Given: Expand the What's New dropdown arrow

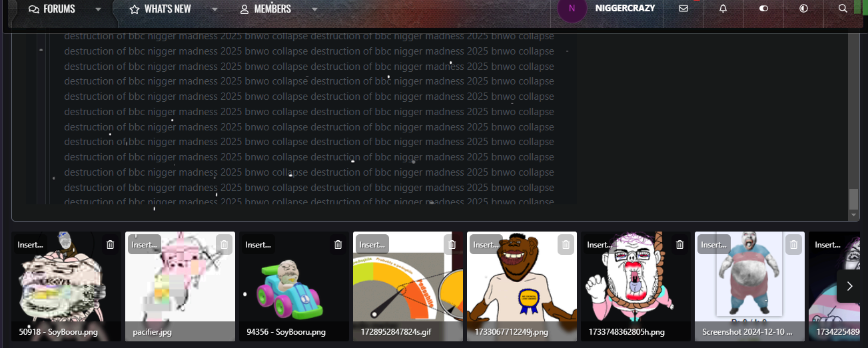Looking at the screenshot, I should pyautogui.click(x=215, y=9).
